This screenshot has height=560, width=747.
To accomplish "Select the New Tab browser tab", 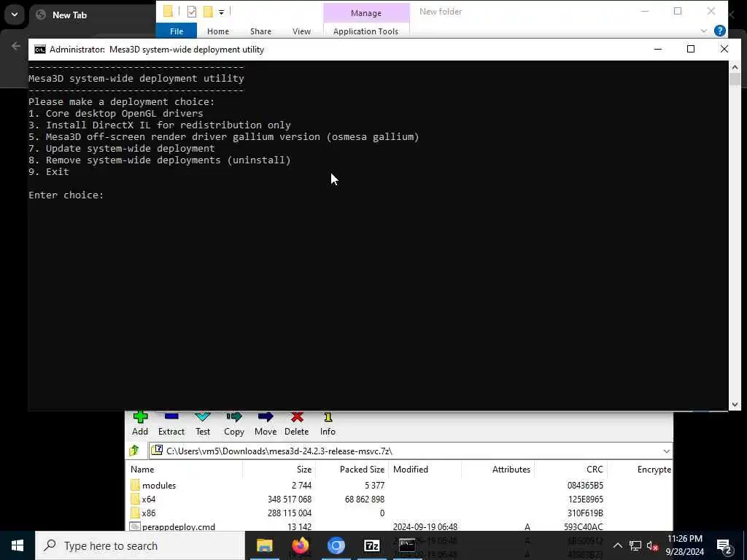I will 69,15.
